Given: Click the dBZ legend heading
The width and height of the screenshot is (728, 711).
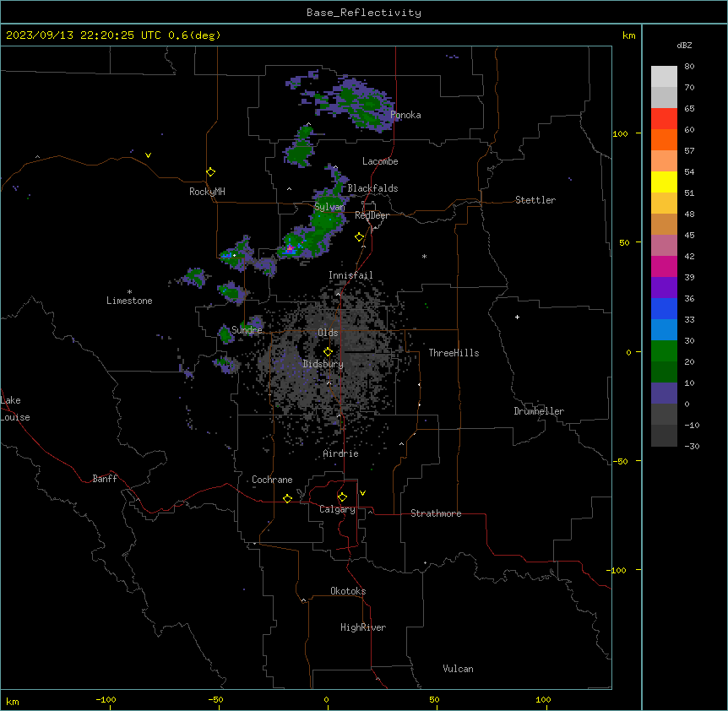Looking at the screenshot, I should click(684, 46).
